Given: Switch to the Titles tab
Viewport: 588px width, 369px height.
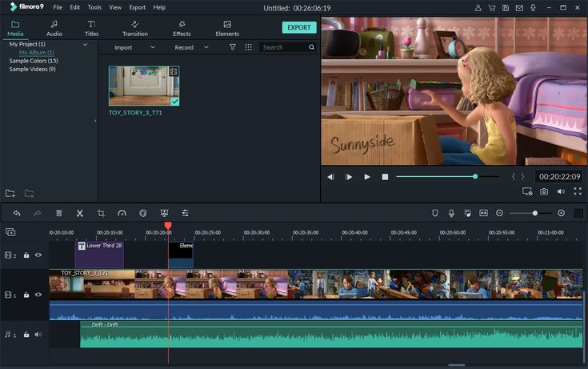Looking at the screenshot, I should pos(91,28).
